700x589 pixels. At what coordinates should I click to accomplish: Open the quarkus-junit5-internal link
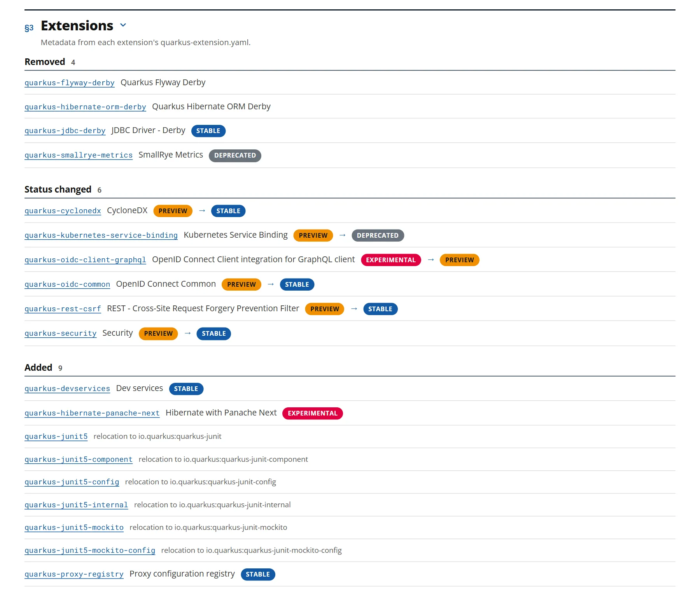(x=76, y=505)
